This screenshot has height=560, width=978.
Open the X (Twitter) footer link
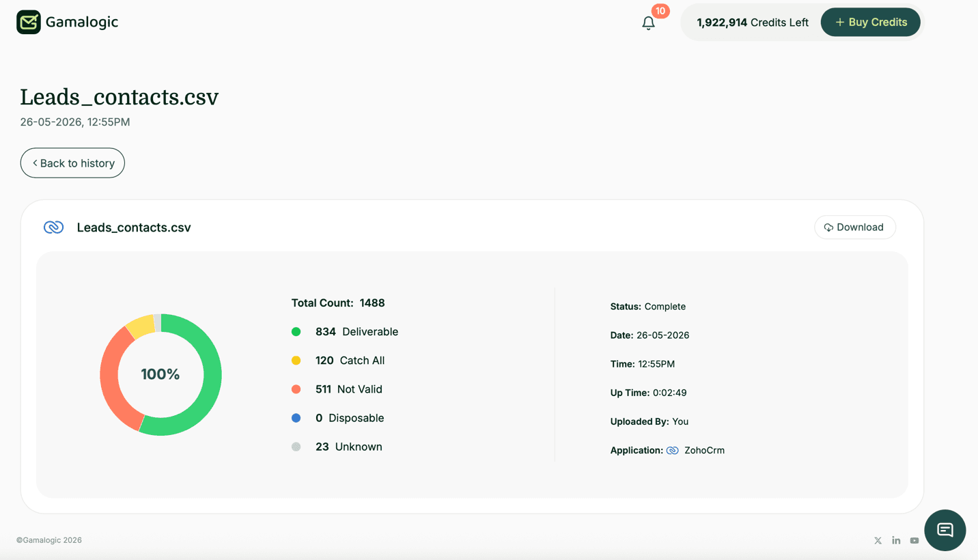(878, 541)
